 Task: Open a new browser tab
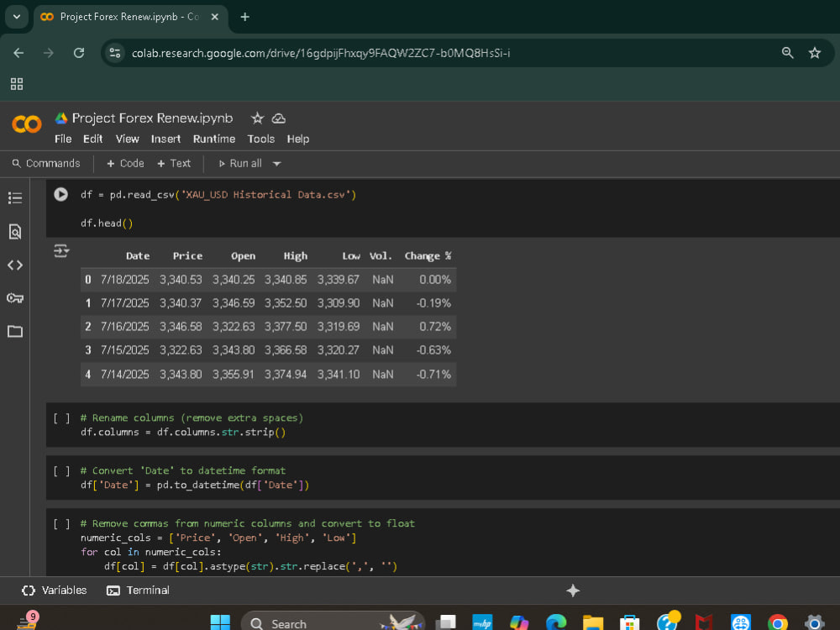tap(244, 17)
